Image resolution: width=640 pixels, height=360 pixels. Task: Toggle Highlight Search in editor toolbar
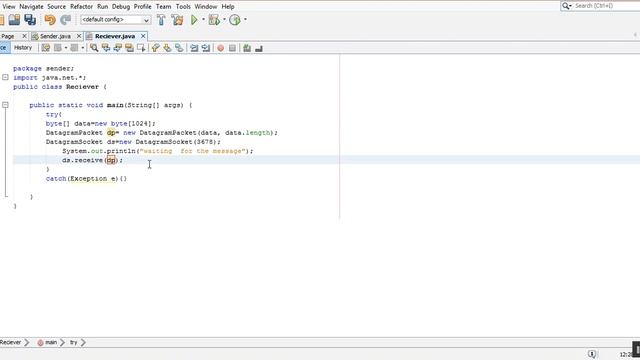[129, 48]
